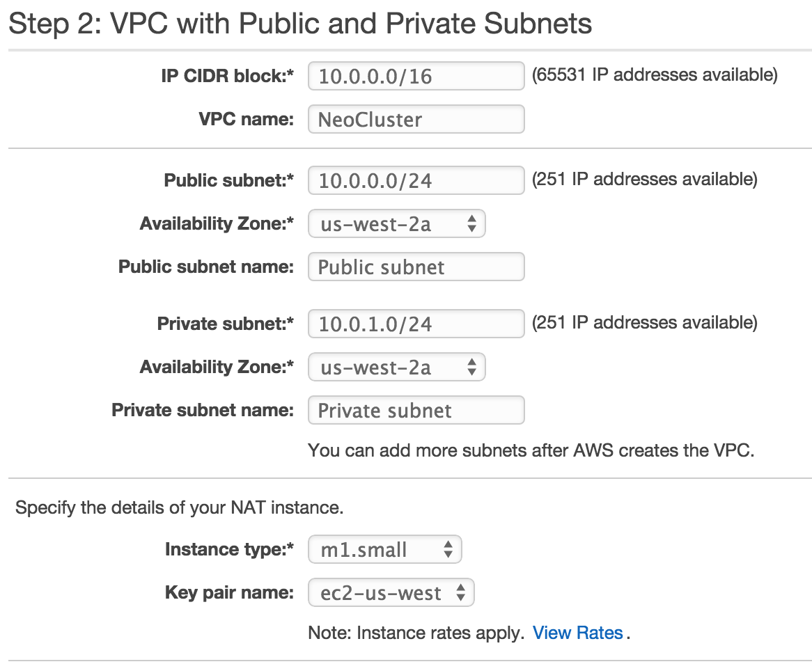
Task: Click the "Private subnet name:" label
Action: (203, 410)
